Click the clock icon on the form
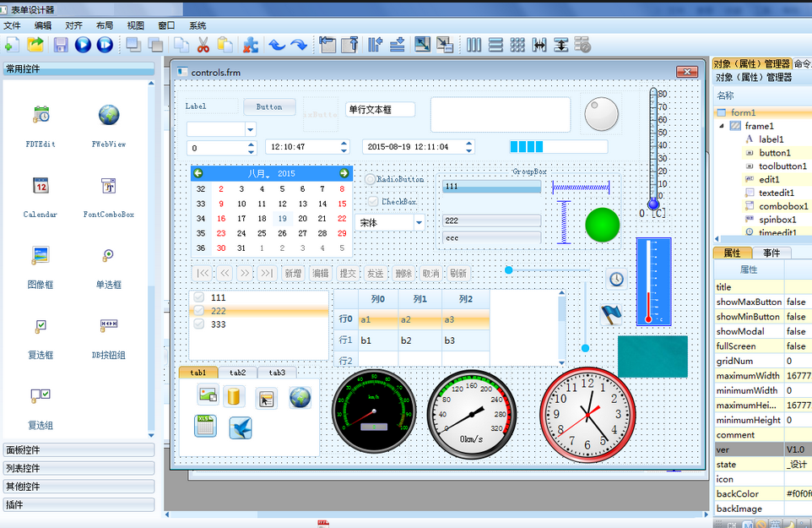This screenshot has height=528, width=812. (616, 280)
